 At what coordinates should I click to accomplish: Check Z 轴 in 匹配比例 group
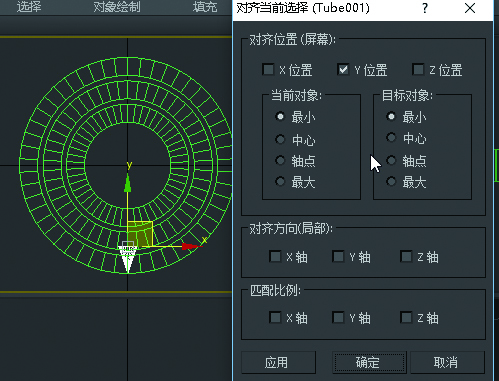[406, 317]
